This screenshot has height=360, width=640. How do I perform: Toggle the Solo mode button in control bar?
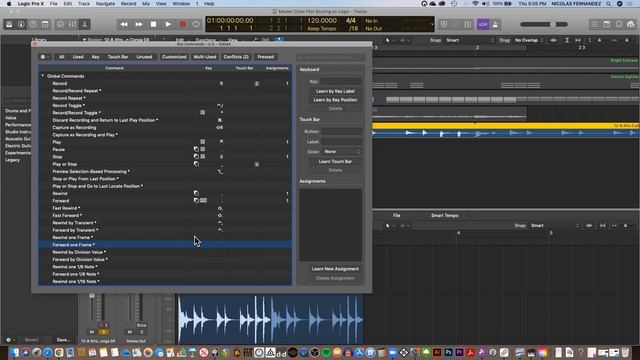(x=468, y=24)
